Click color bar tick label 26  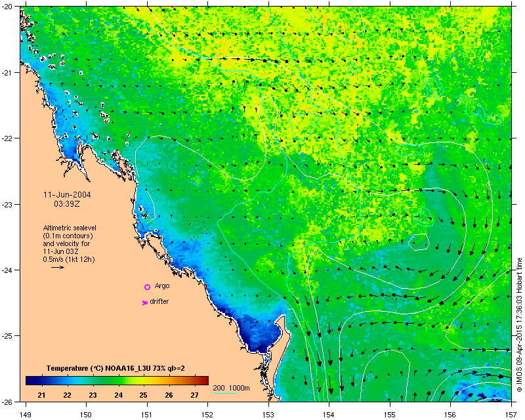point(169,395)
